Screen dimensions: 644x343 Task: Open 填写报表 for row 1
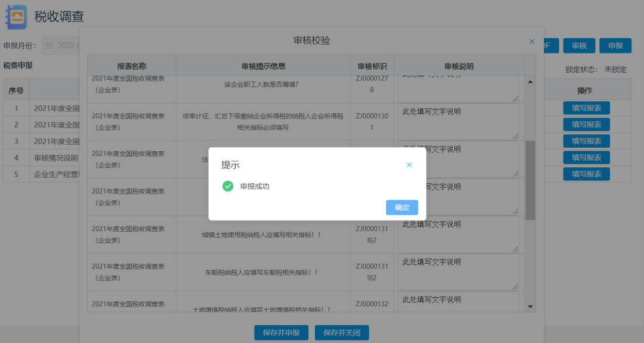[x=586, y=108]
